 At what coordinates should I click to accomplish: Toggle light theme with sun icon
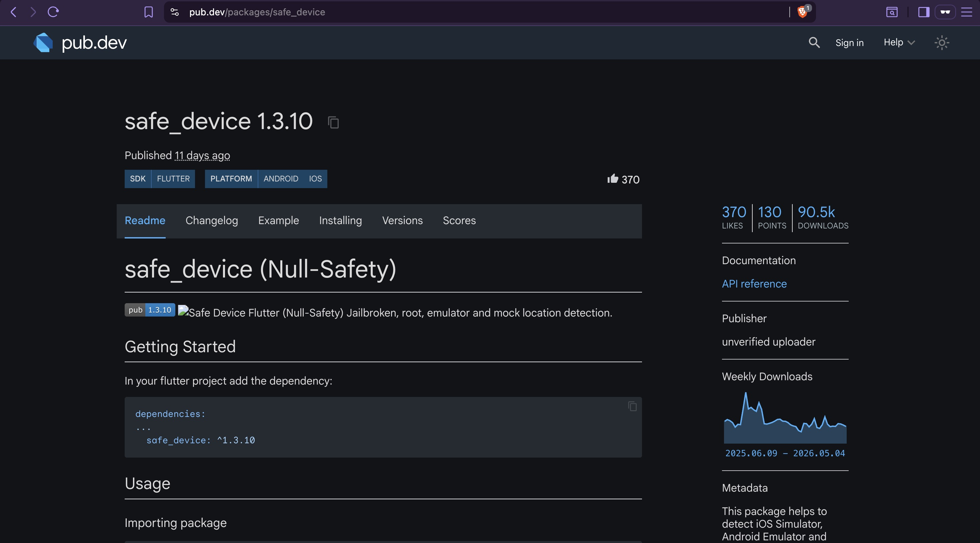tap(942, 42)
